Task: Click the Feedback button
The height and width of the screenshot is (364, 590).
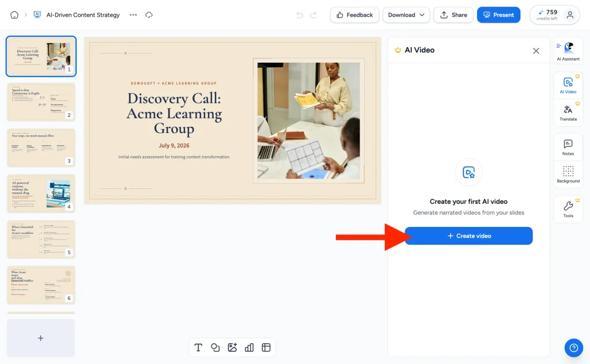Action: tap(354, 15)
